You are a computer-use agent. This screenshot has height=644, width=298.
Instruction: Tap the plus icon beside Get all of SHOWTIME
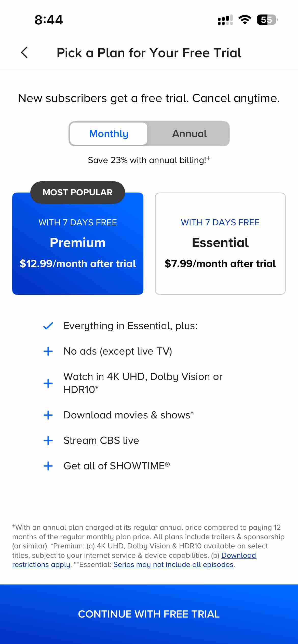[48, 466]
